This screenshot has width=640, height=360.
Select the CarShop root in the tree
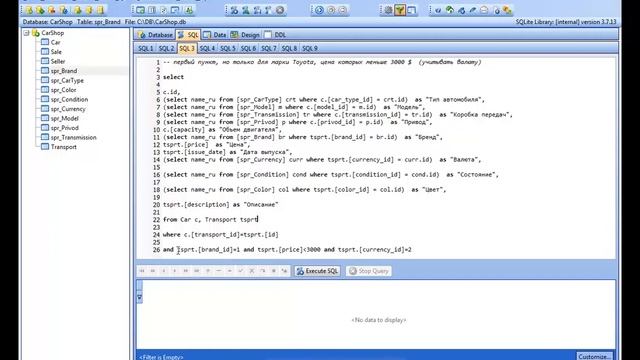[53, 33]
